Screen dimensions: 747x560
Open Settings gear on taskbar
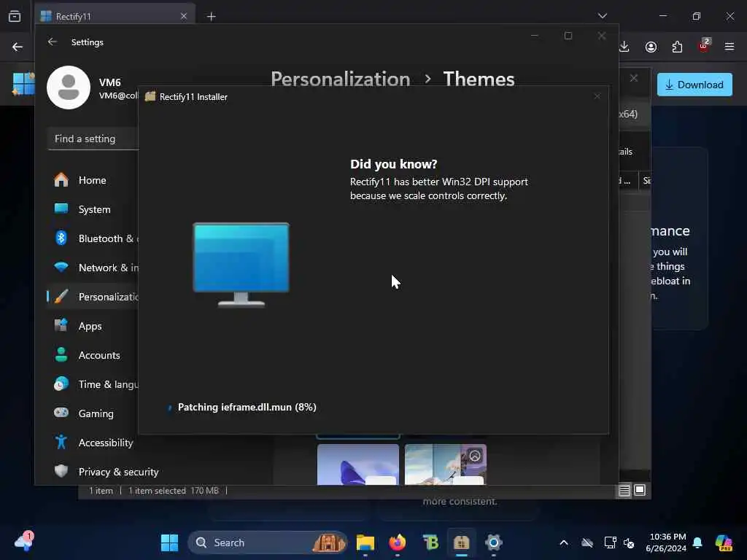click(494, 542)
